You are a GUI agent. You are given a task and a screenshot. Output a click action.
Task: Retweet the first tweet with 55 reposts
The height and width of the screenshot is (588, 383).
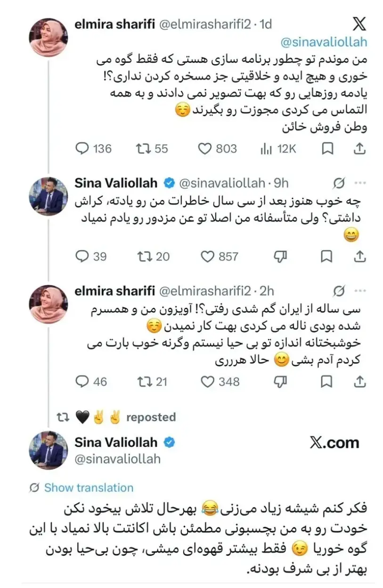[x=152, y=148]
